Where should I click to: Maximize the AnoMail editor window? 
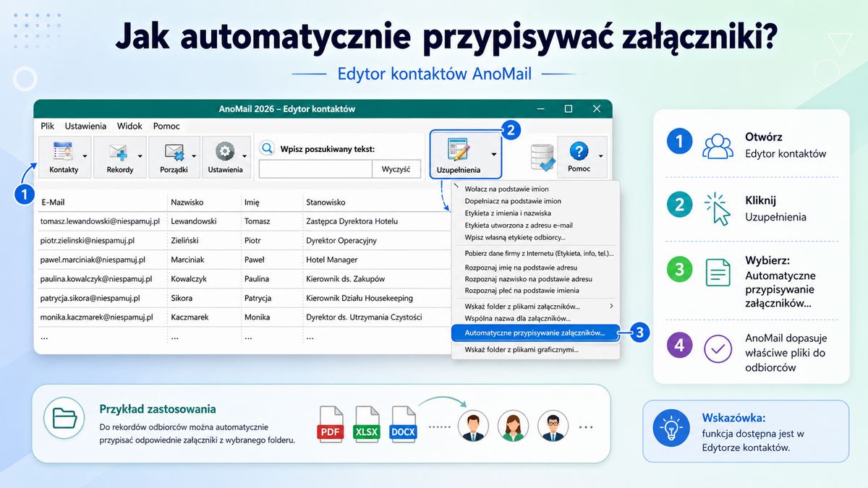[x=569, y=108]
